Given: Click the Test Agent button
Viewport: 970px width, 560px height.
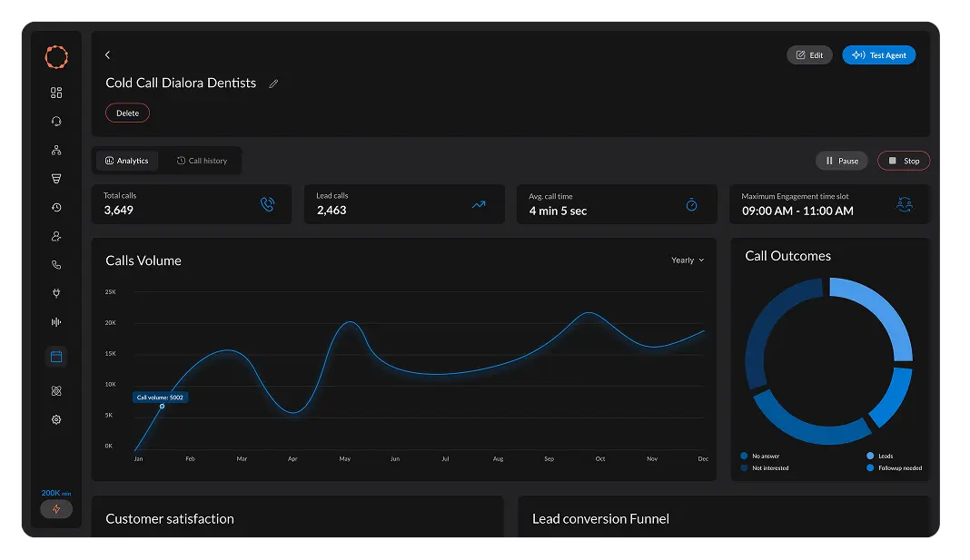Looking at the screenshot, I should (x=878, y=55).
